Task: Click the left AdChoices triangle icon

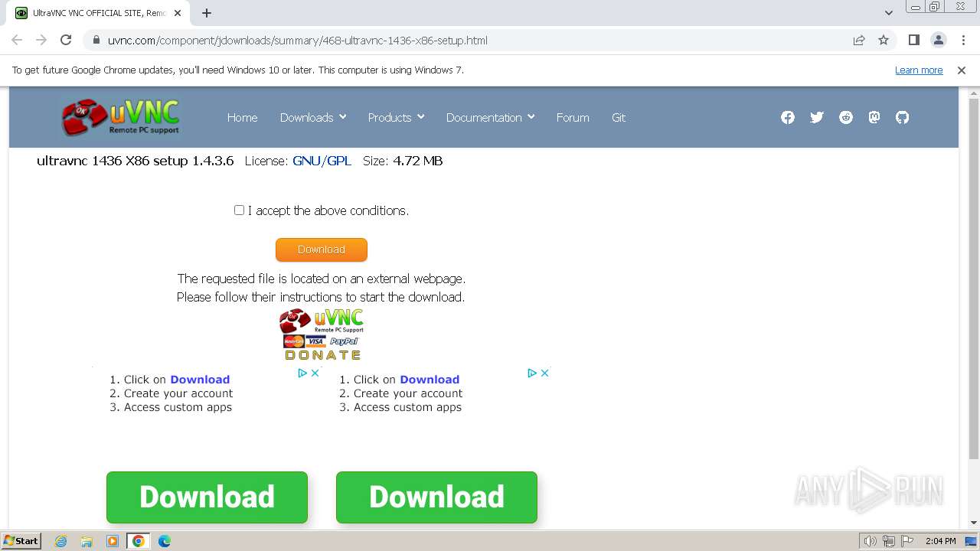Action: pyautogui.click(x=302, y=373)
